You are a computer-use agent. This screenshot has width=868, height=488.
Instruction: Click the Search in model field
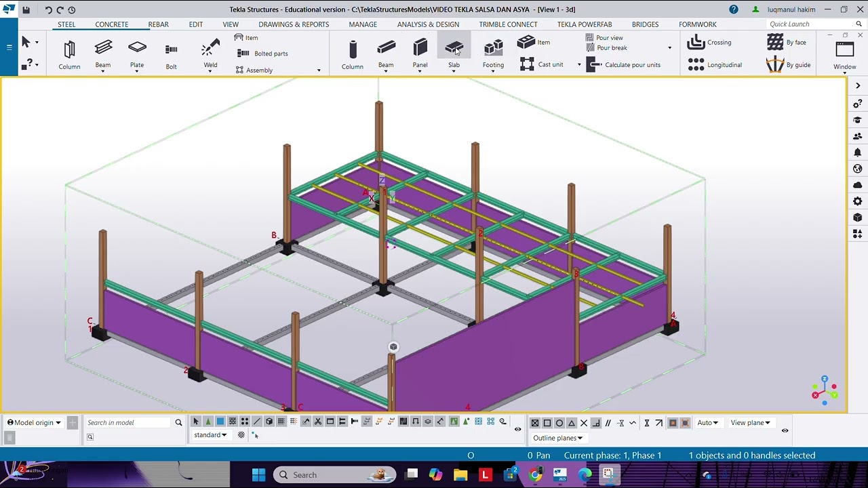coord(127,422)
